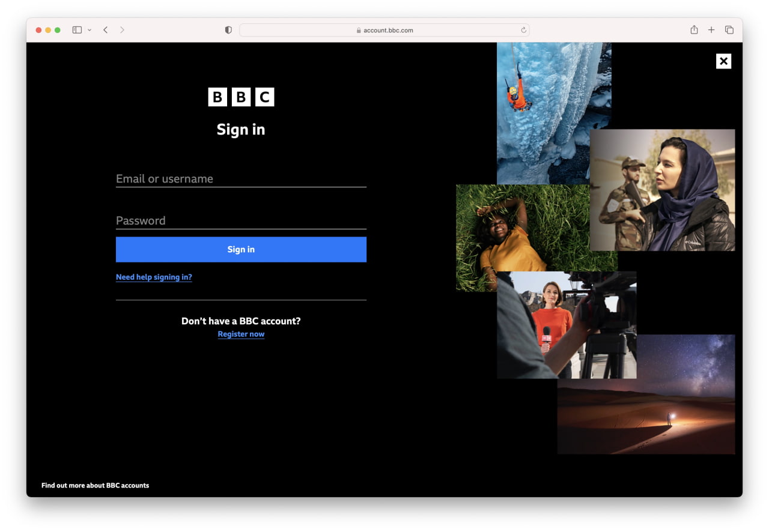Click the reload page icon
The image size is (769, 532).
tap(523, 30)
